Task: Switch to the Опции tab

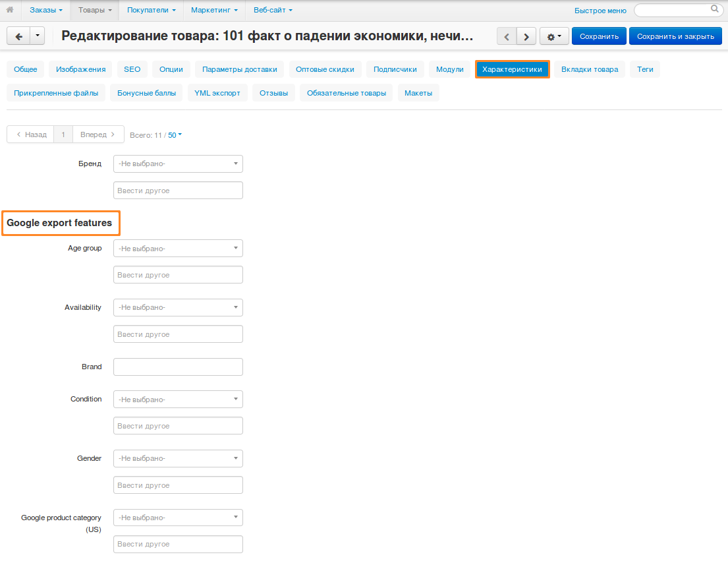Action: tap(171, 69)
